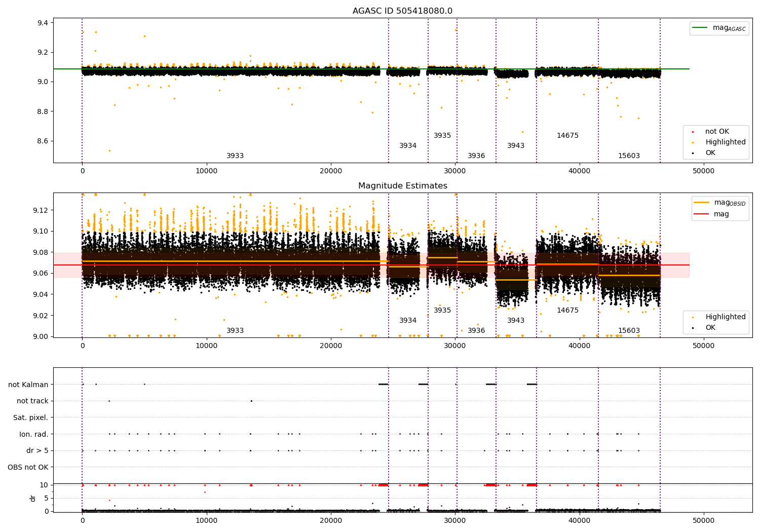Click the "dr" axis label

(x=33, y=498)
